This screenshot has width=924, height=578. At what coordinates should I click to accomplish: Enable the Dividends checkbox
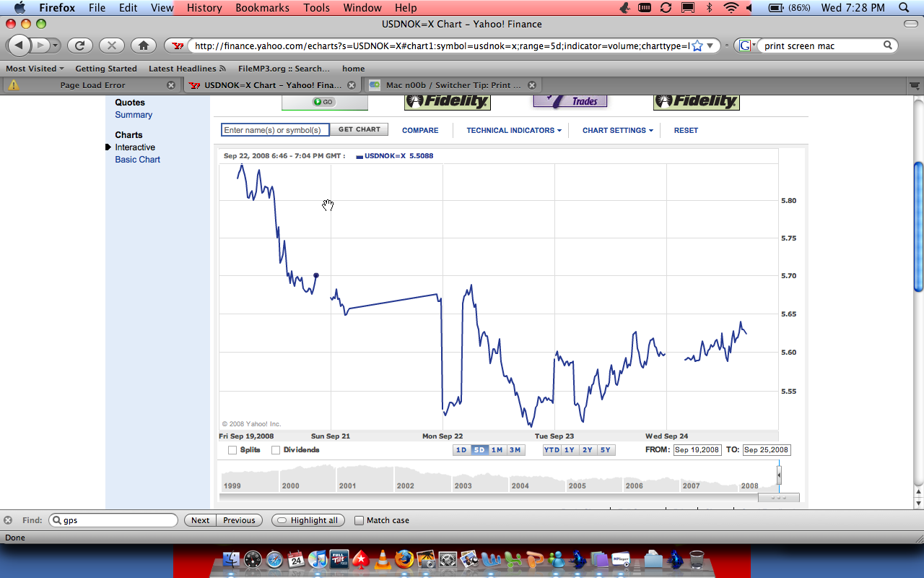276,450
